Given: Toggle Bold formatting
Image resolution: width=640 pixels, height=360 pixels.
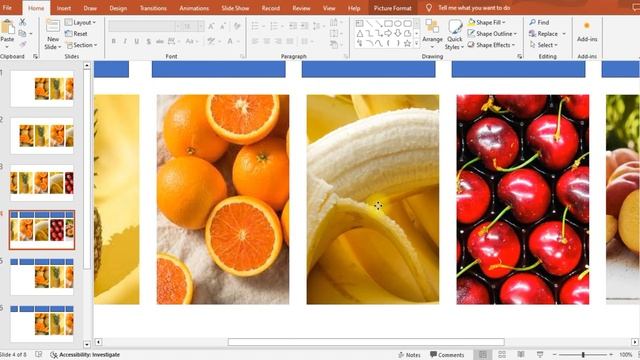Looking at the screenshot, I should (x=113, y=41).
